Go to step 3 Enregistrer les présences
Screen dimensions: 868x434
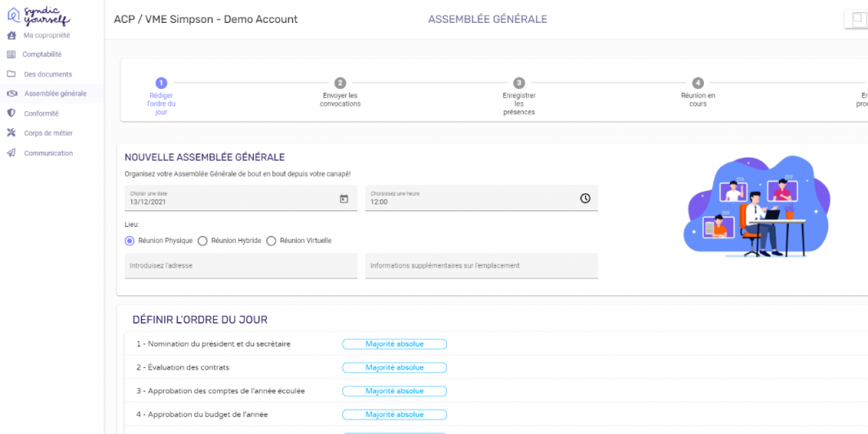click(519, 83)
